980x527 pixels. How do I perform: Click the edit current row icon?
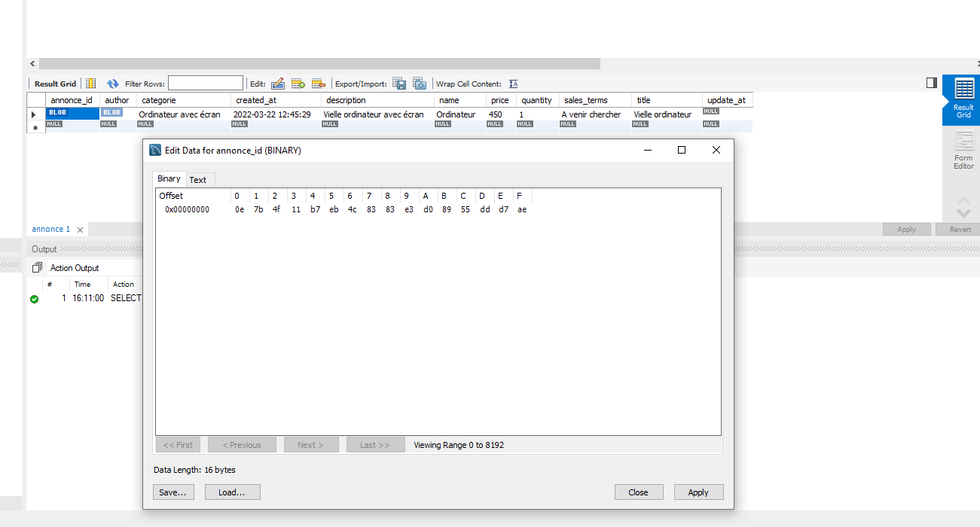(277, 84)
